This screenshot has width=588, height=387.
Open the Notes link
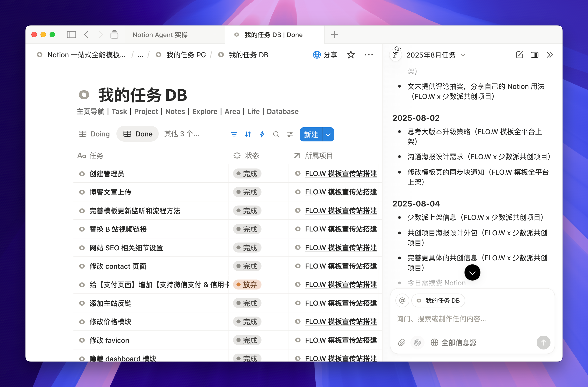175,111
